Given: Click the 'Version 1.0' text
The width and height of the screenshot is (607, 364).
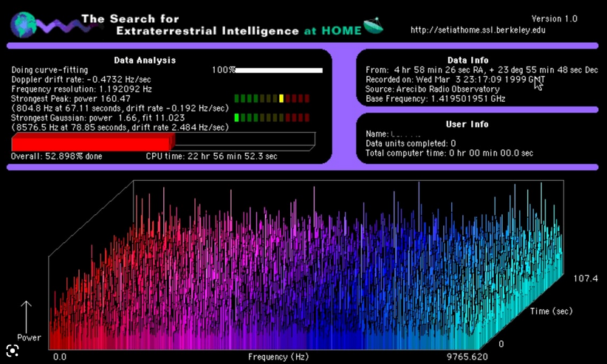Looking at the screenshot, I should 555,18.
